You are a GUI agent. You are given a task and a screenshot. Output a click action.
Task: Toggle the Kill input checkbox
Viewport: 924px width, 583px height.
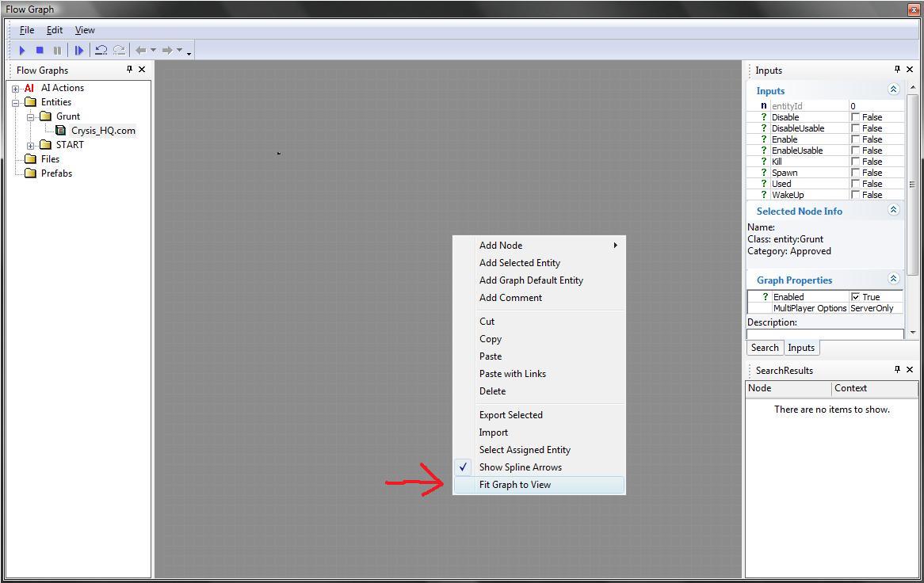coord(856,162)
